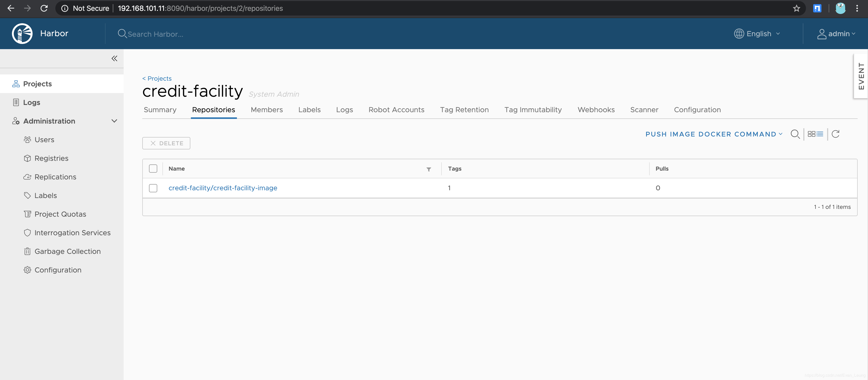Collapse the sidebar with double-chevron icon
The width and height of the screenshot is (868, 380).
click(115, 59)
